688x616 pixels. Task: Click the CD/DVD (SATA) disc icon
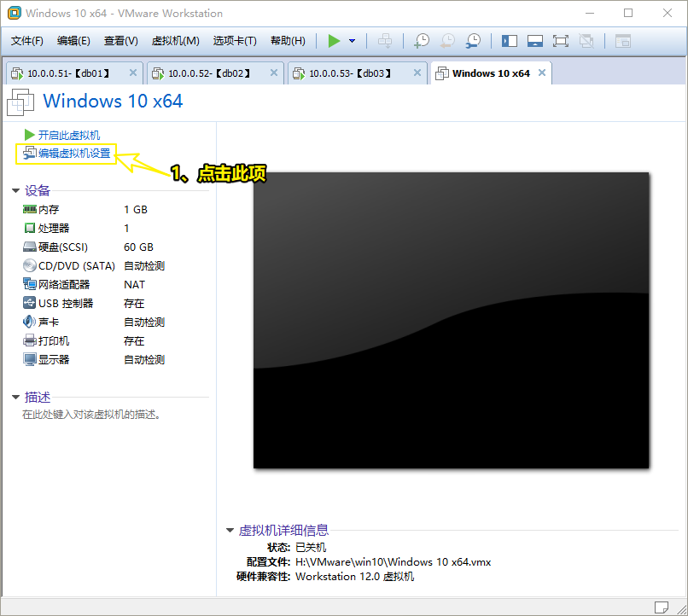pos(29,265)
